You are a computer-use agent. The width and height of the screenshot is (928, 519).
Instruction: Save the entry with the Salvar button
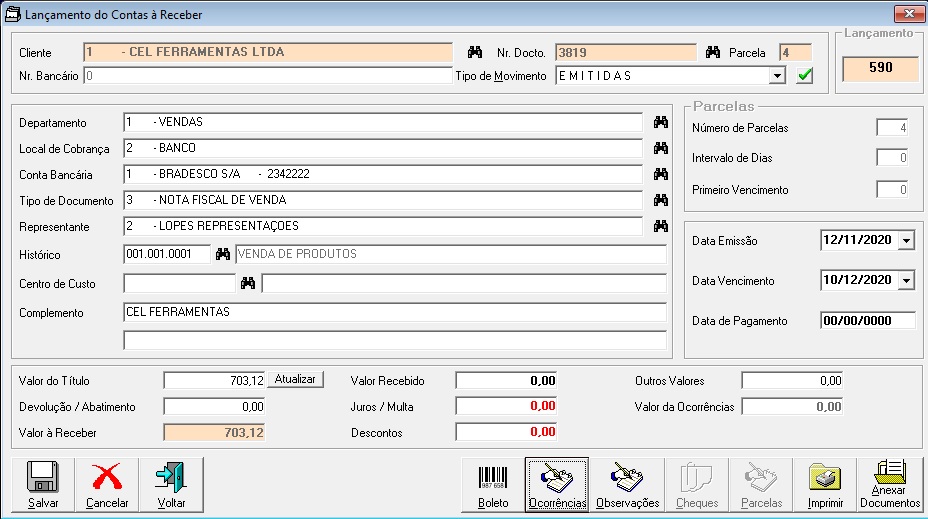pyautogui.click(x=43, y=485)
